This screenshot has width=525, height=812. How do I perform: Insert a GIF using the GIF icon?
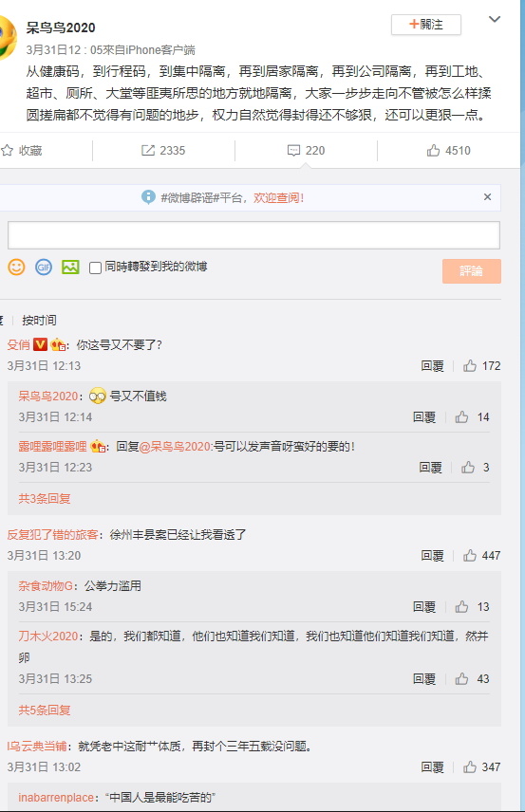pos(44,268)
